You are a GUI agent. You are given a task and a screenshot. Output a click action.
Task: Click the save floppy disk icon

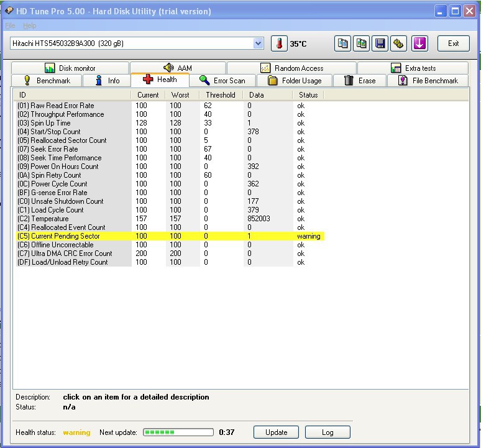click(x=380, y=43)
